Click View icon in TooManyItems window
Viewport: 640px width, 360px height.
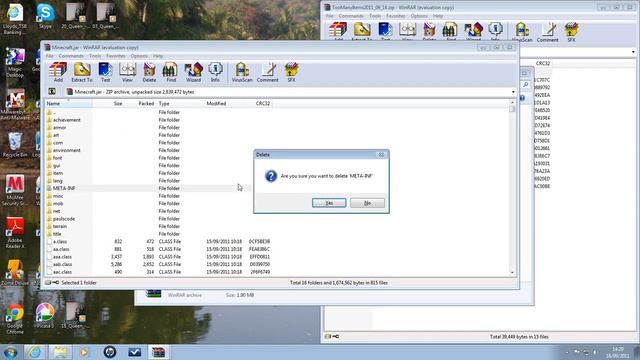pos(407,32)
